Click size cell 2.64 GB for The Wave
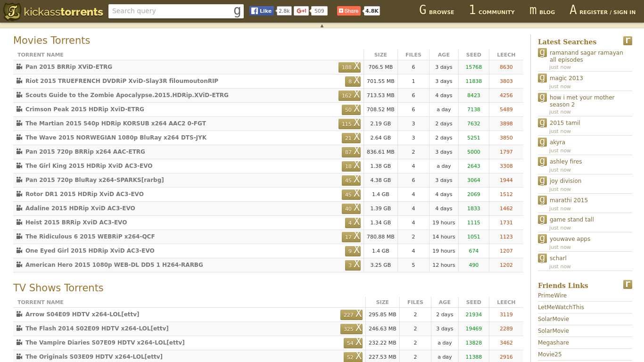 click(380, 138)
